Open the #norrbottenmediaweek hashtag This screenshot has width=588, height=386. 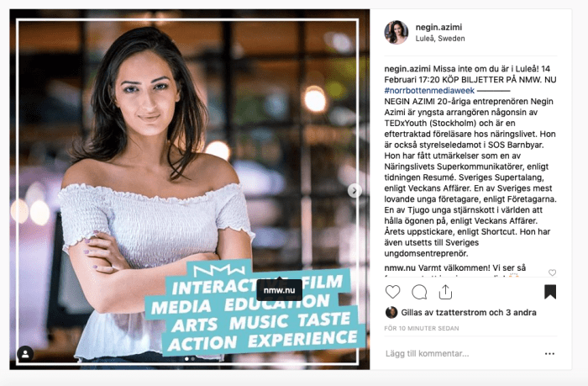pyautogui.click(x=429, y=91)
